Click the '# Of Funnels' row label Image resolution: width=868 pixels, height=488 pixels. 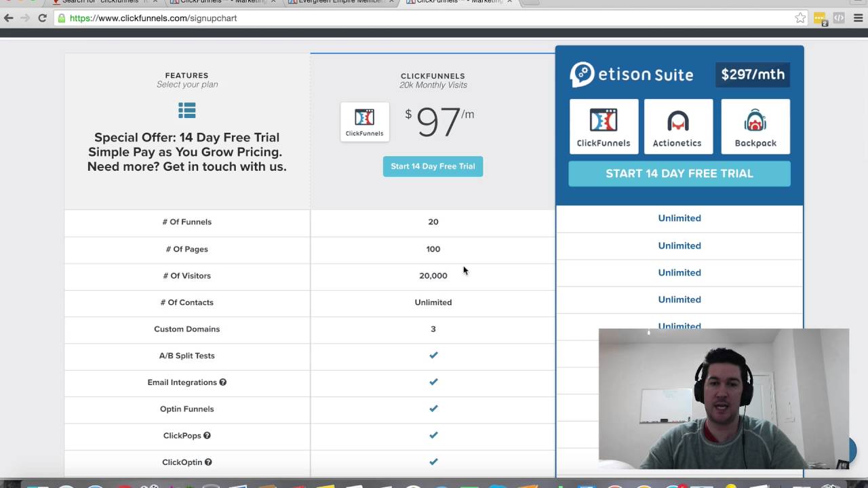(186, 222)
